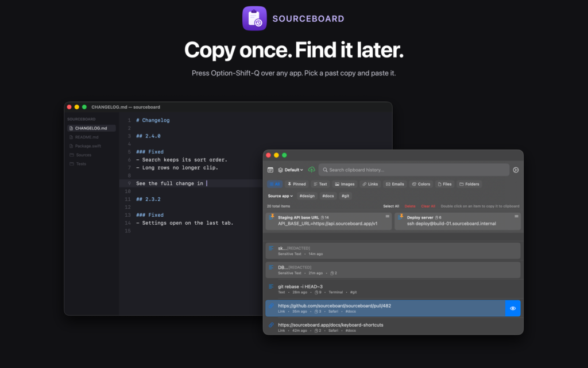Open Package.swift in the editor sidebar
Viewport: 588px width, 368px height.
88,146
